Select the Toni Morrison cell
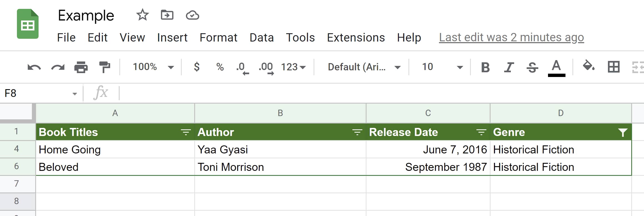This screenshot has height=216, width=644. click(280, 167)
